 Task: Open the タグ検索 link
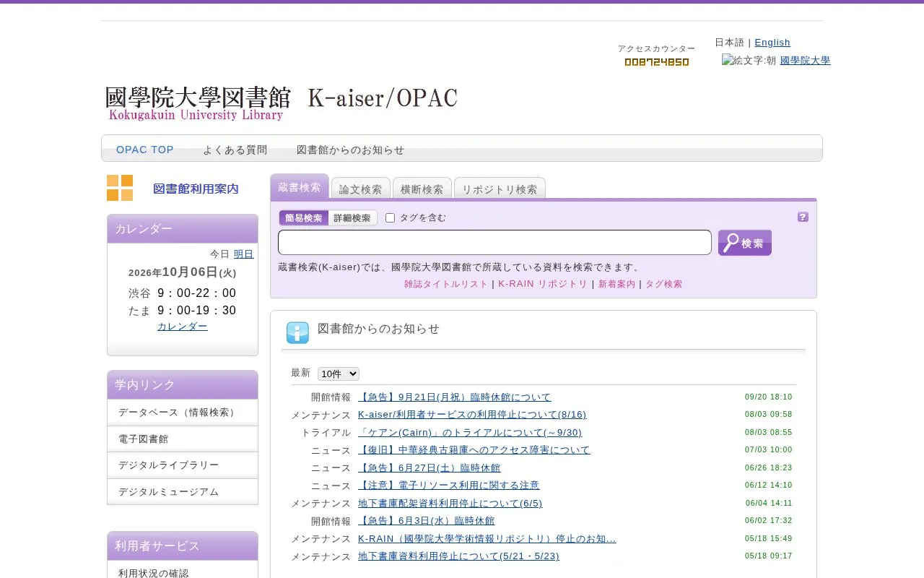[663, 284]
